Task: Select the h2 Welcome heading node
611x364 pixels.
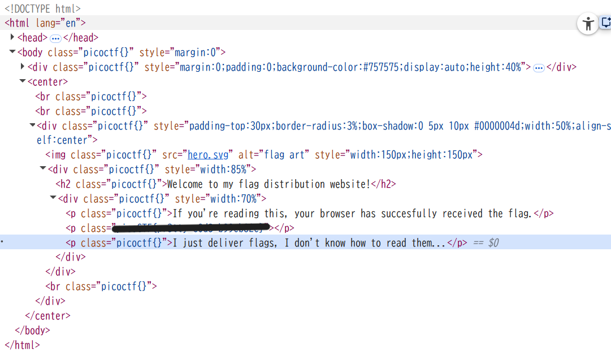Action: pos(226,184)
